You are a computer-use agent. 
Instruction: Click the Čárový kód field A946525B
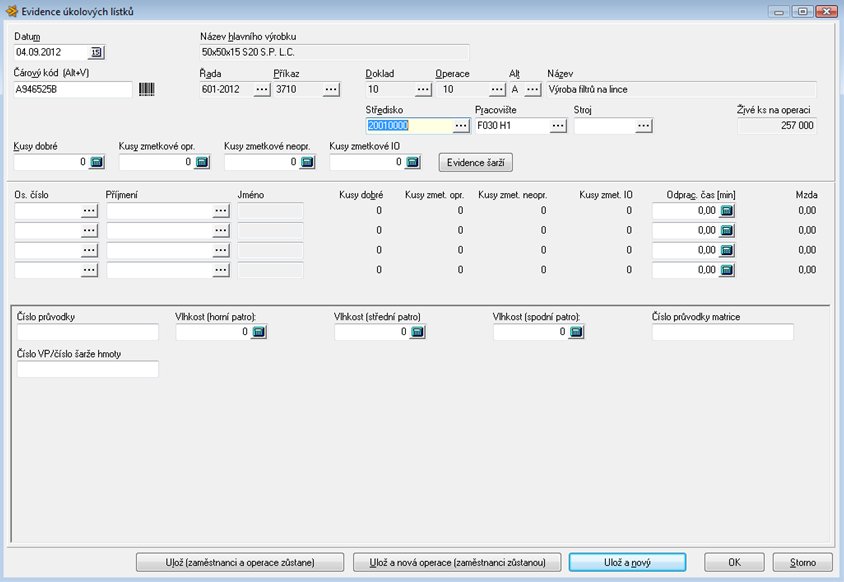coord(73,89)
